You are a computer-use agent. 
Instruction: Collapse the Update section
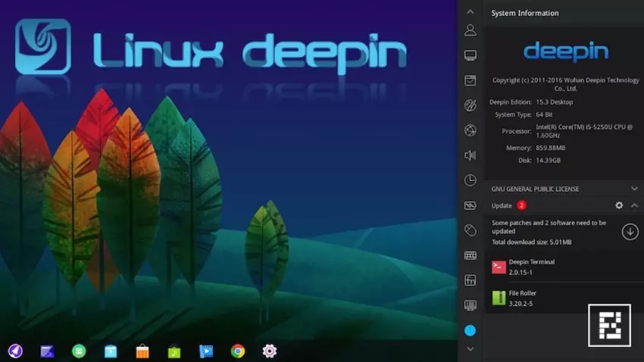pos(634,205)
